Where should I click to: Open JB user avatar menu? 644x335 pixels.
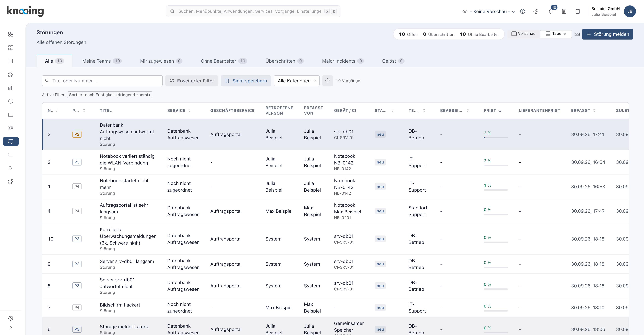(630, 12)
